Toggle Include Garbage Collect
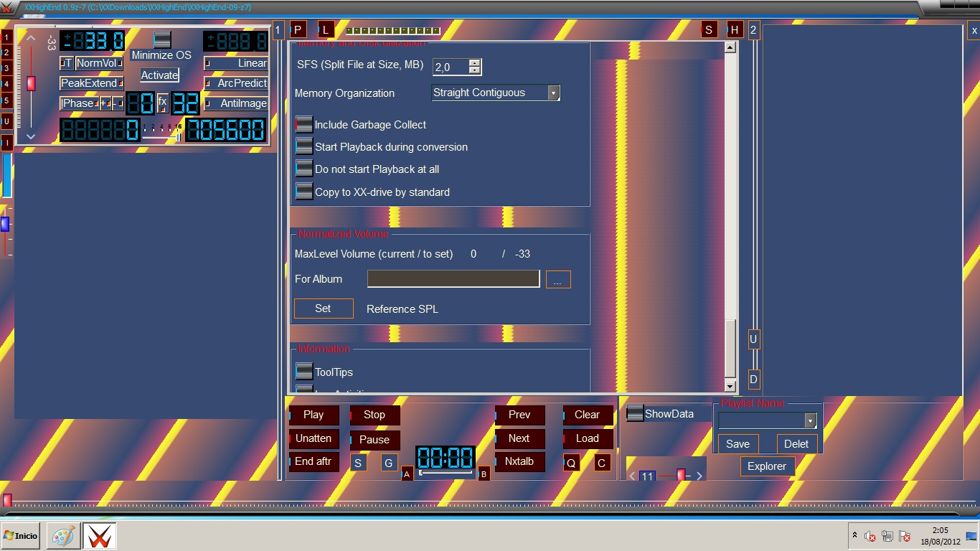The width and height of the screenshot is (980, 551). click(x=304, y=125)
